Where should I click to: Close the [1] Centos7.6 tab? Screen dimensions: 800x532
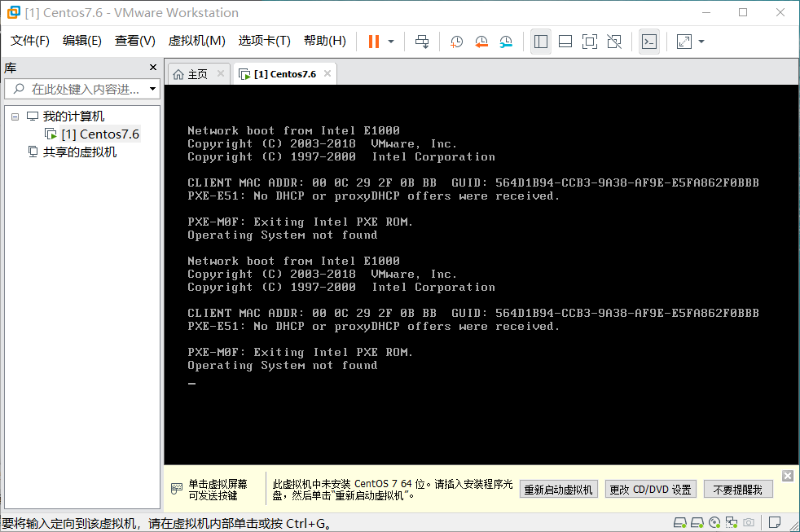coord(327,73)
